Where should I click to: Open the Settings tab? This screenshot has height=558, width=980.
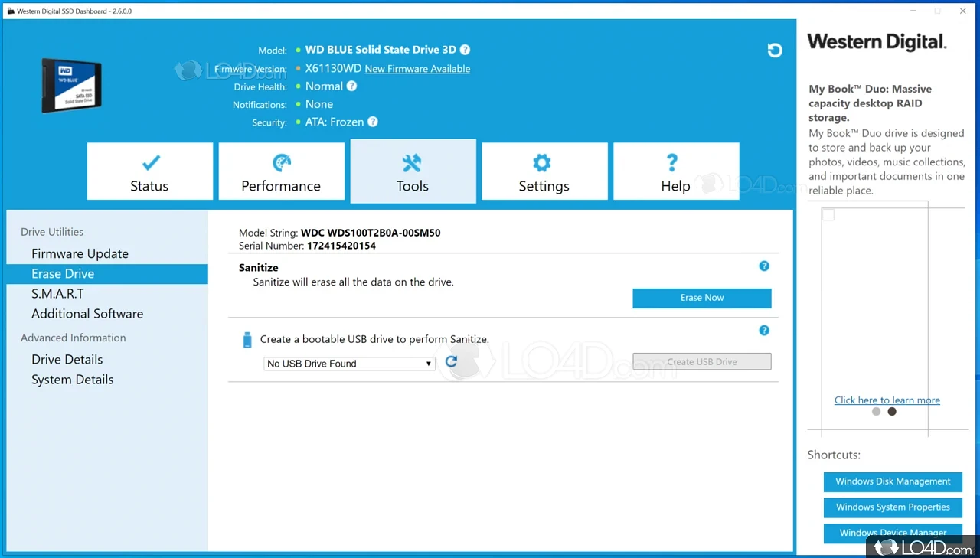(544, 171)
